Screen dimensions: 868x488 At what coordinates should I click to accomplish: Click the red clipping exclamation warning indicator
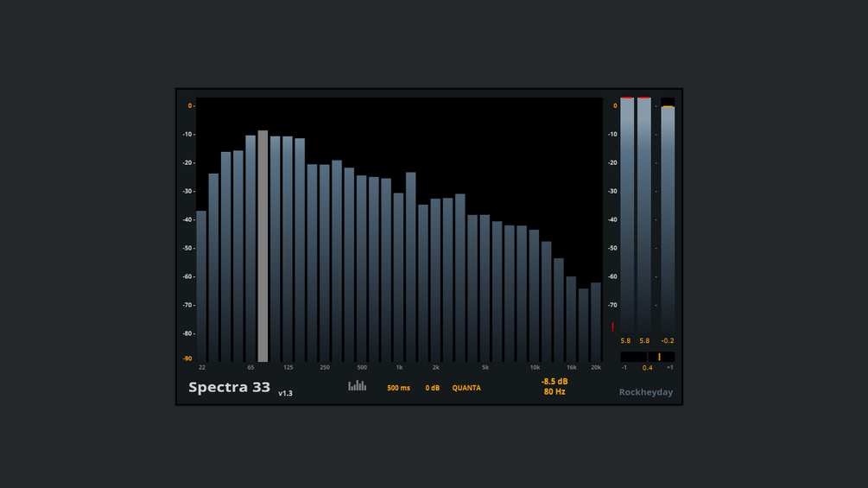pos(612,327)
